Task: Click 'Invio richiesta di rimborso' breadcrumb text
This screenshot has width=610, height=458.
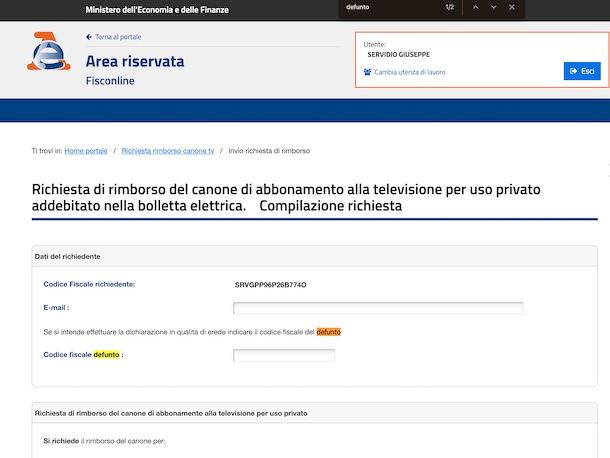Action: (269, 151)
